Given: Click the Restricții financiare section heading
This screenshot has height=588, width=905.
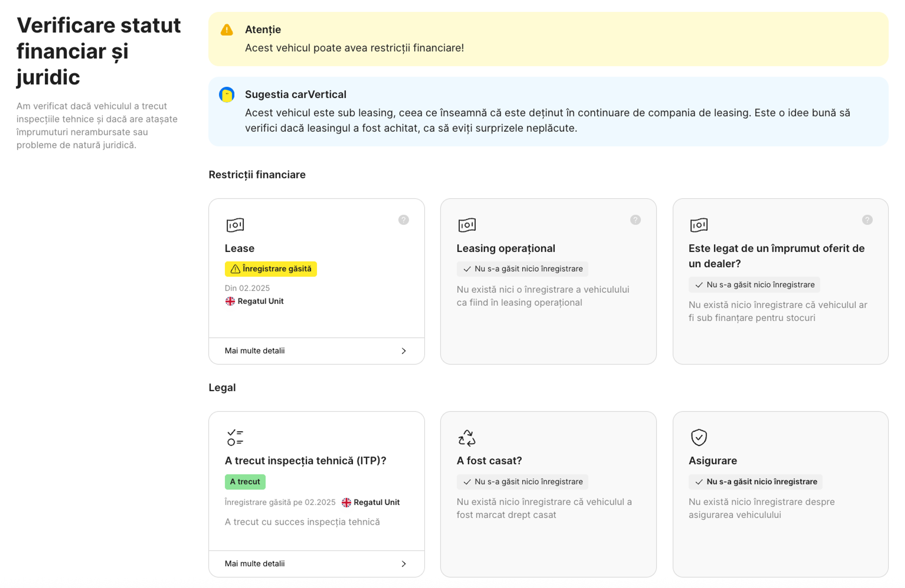Looking at the screenshot, I should coord(257,175).
